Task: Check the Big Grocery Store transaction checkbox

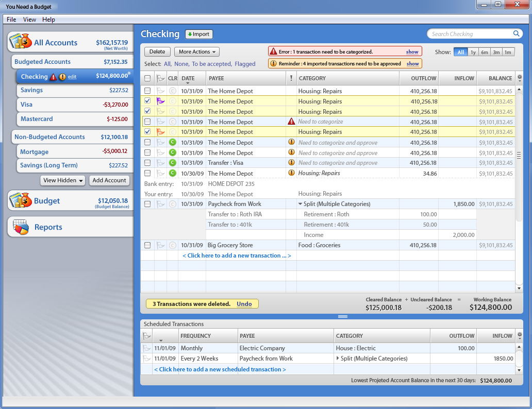Action: click(x=147, y=245)
